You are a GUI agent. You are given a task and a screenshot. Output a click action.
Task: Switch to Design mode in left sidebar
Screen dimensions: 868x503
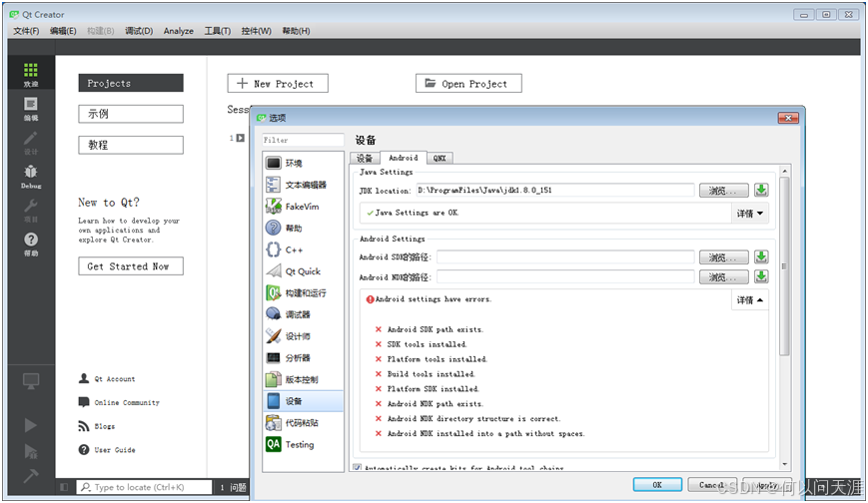pos(31,142)
